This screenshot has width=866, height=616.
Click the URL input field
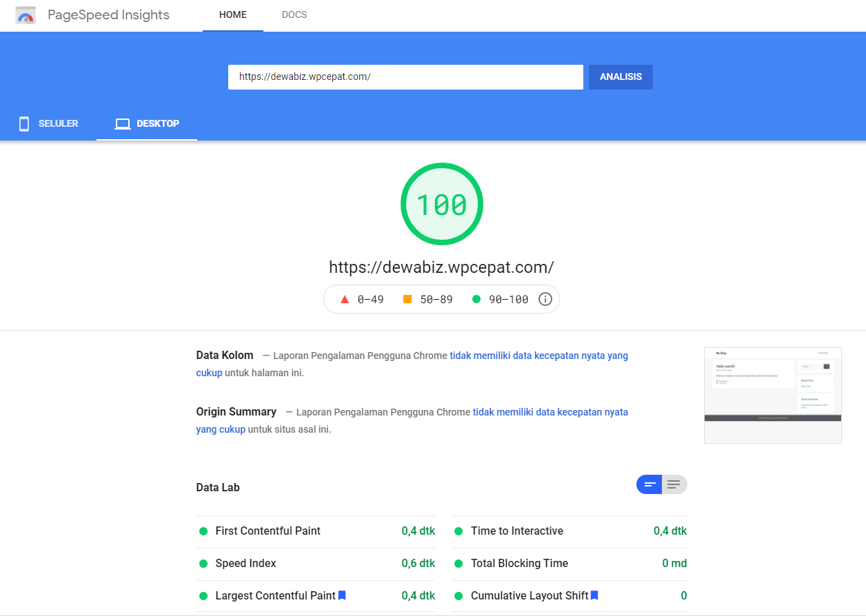405,77
